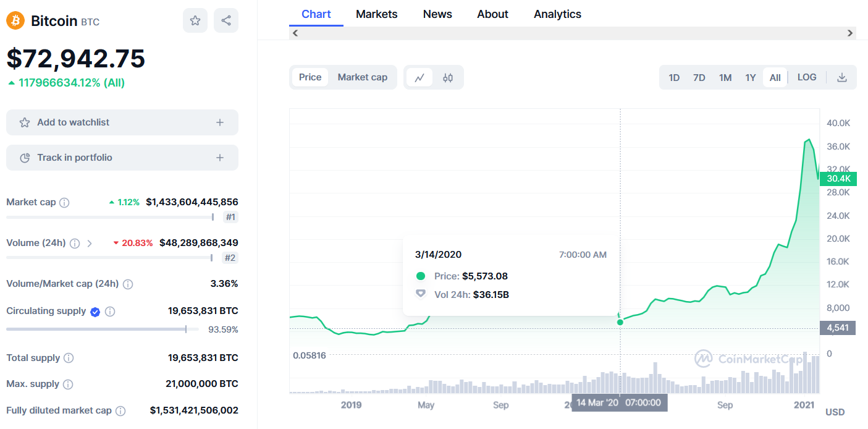Click the 93.59% supply percentage
Image resolution: width=868 pixels, height=429 pixels.
[223, 329]
